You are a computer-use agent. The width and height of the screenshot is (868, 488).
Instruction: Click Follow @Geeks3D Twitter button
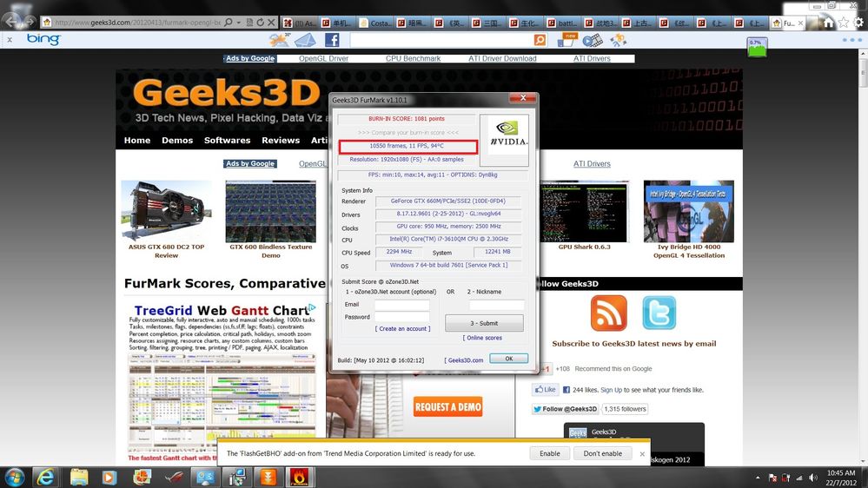[x=565, y=409]
